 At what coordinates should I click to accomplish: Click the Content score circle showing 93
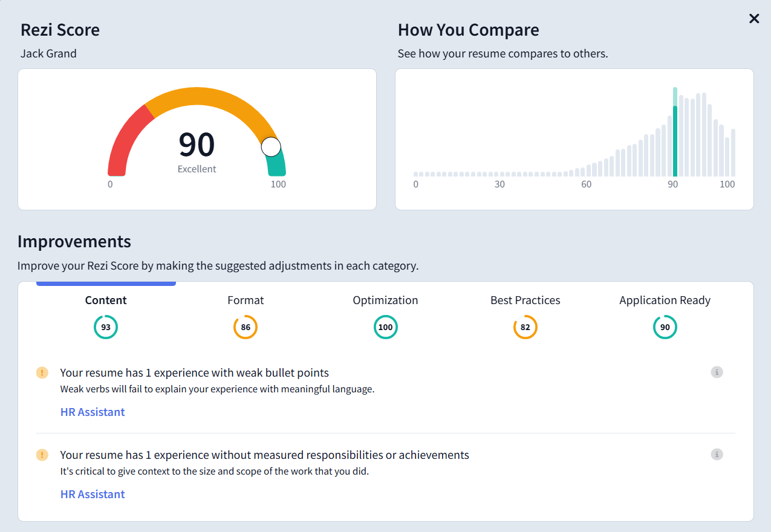(106, 327)
